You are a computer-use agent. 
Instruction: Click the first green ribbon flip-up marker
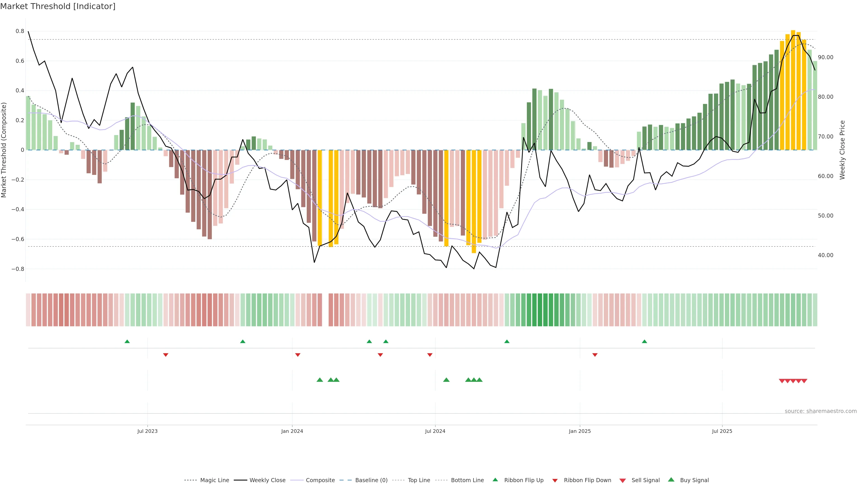pos(127,342)
